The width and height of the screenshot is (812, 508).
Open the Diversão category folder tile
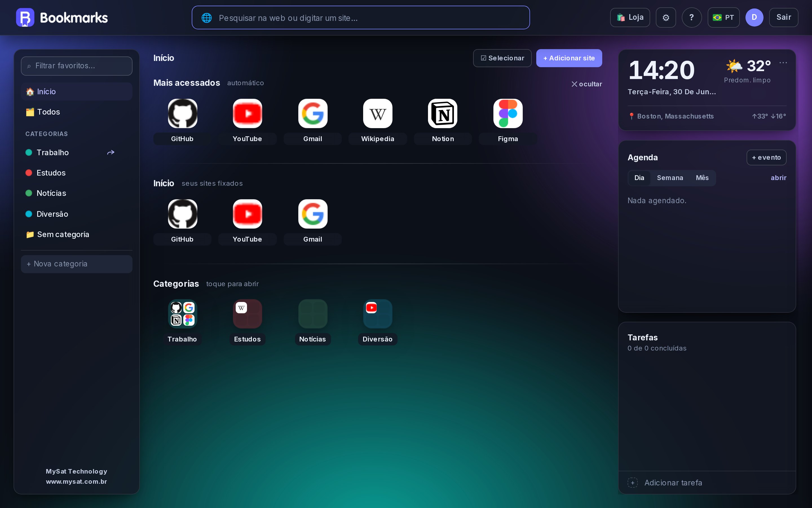pos(378,314)
